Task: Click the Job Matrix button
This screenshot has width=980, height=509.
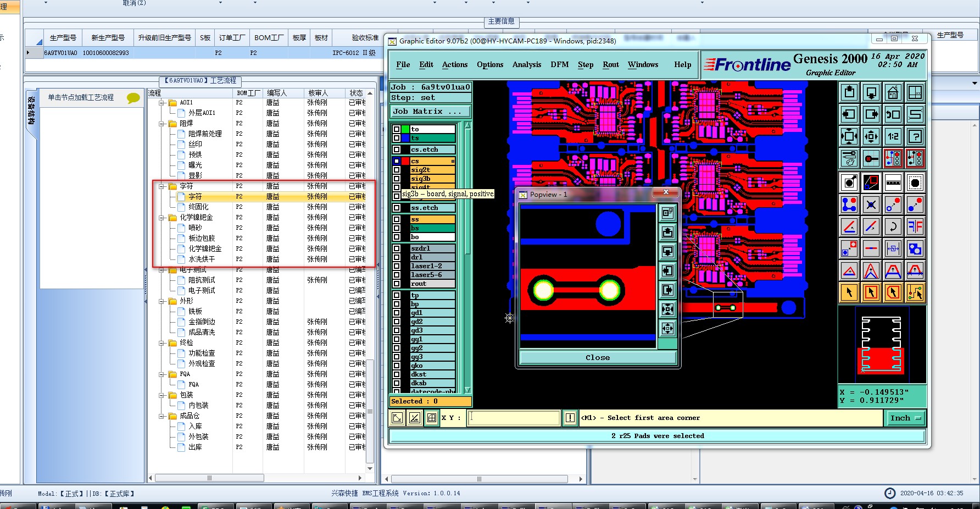Action: pyautogui.click(x=431, y=112)
